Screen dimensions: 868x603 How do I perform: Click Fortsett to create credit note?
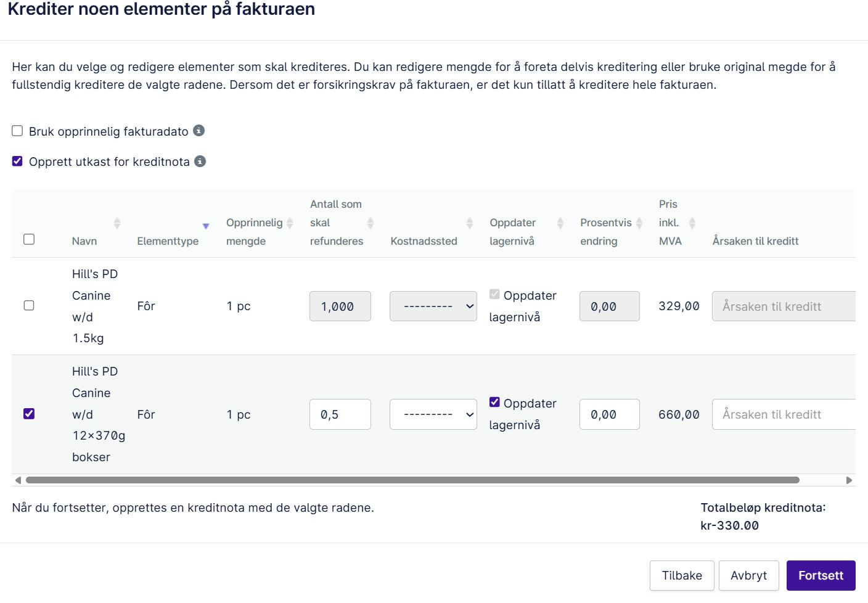821,575
